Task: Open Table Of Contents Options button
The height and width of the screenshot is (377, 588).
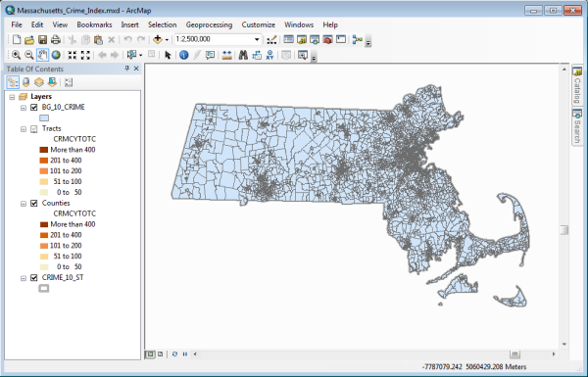Action: click(x=69, y=82)
